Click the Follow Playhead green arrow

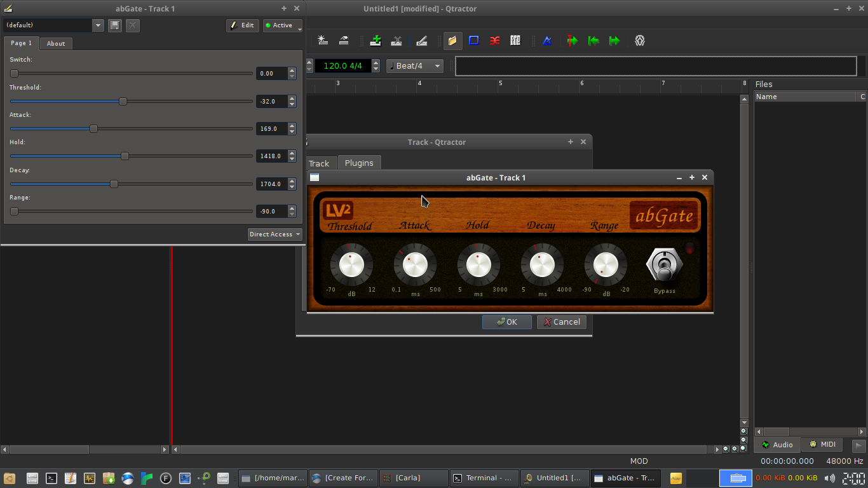click(x=614, y=41)
